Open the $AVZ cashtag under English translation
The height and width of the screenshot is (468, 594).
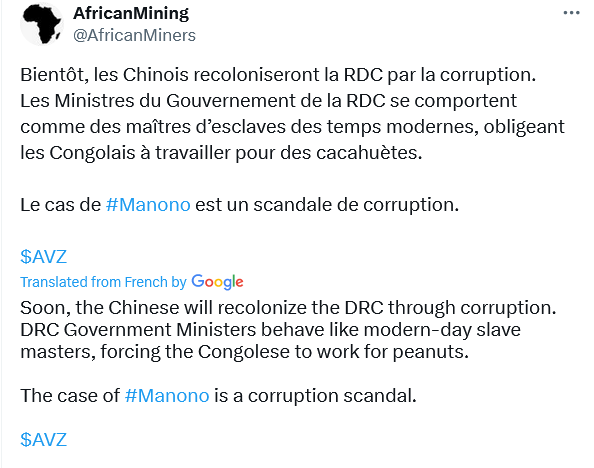44,440
